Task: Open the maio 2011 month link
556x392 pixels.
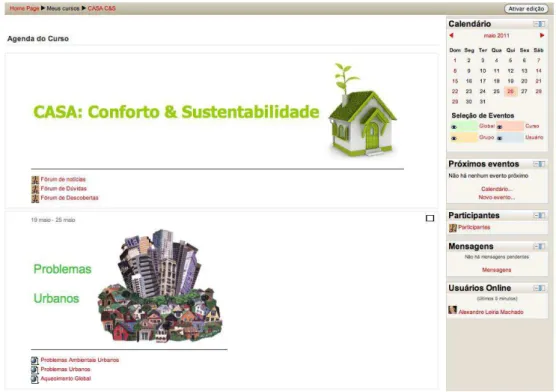Action: coord(496,35)
